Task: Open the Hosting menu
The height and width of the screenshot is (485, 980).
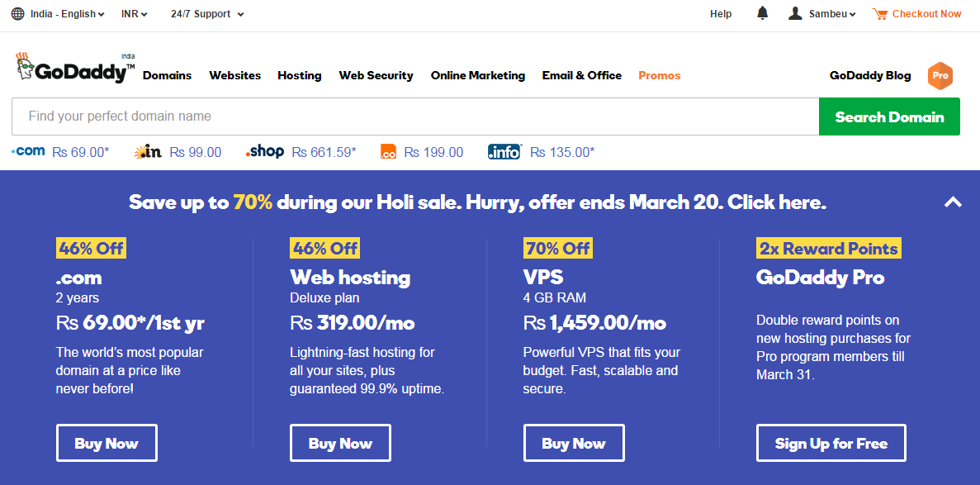Action: pos(300,76)
